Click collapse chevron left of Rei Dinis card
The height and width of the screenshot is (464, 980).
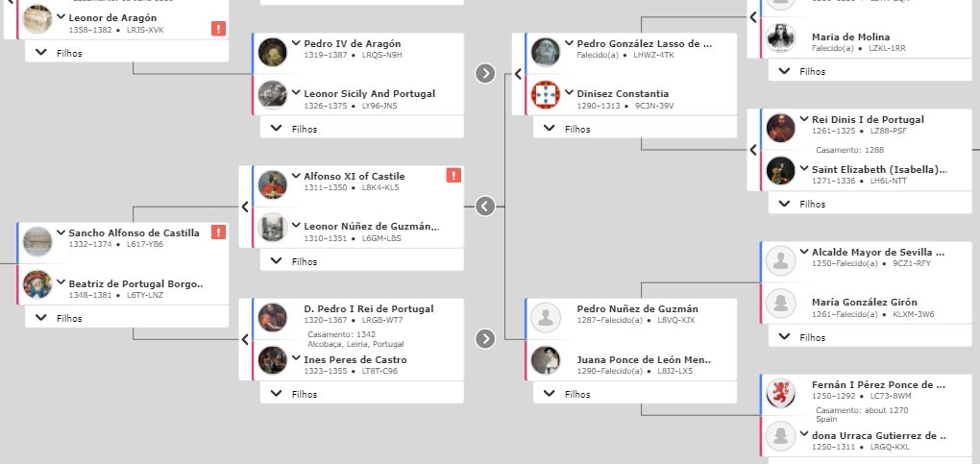pos(753,150)
